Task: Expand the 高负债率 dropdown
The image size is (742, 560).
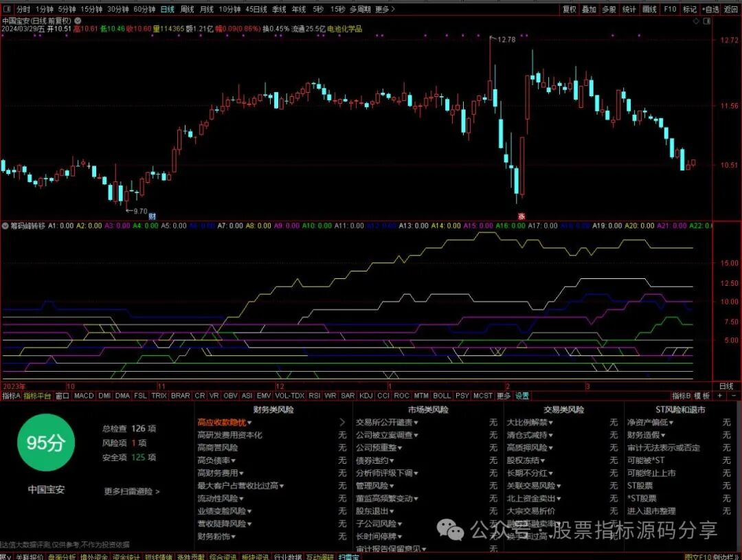Action: pyautogui.click(x=216, y=460)
